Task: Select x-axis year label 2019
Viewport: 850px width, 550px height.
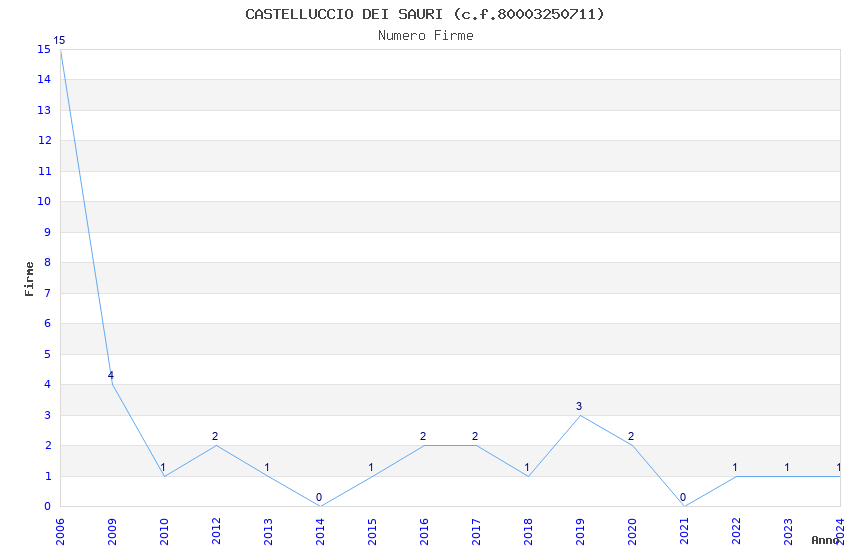Action: click(x=581, y=532)
